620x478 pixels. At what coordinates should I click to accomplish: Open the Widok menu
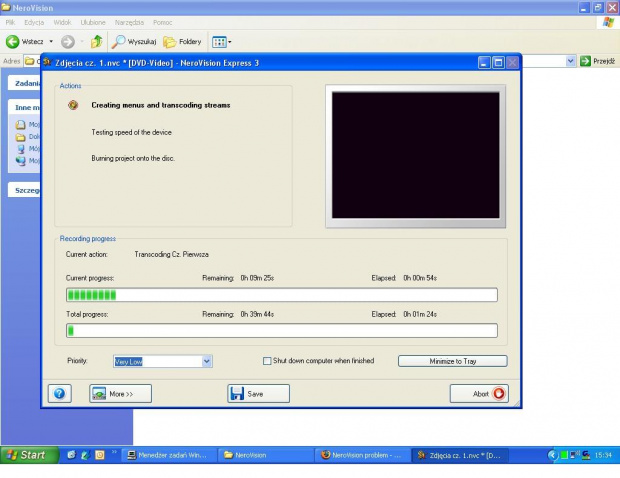62,23
